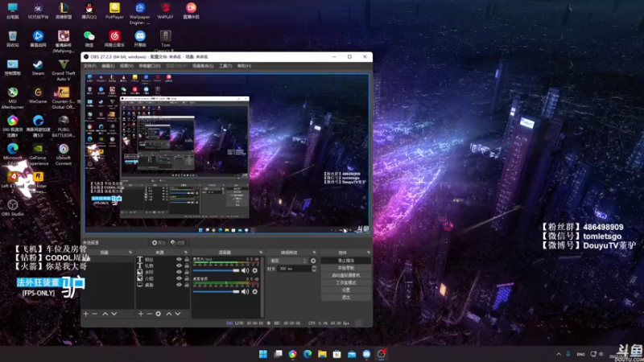Click stop streaming button in Controls
This screenshot has height=362, width=644.
tap(346, 261)
